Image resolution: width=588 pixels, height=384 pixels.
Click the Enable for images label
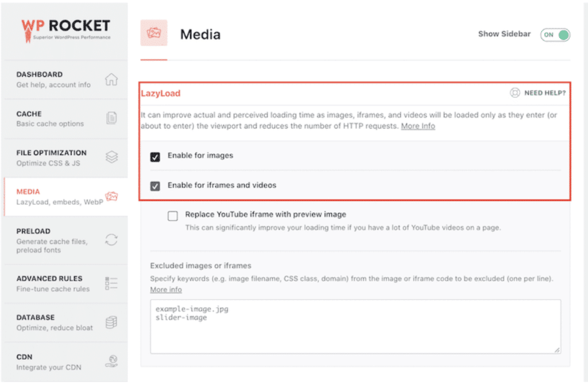click(200, 155)
